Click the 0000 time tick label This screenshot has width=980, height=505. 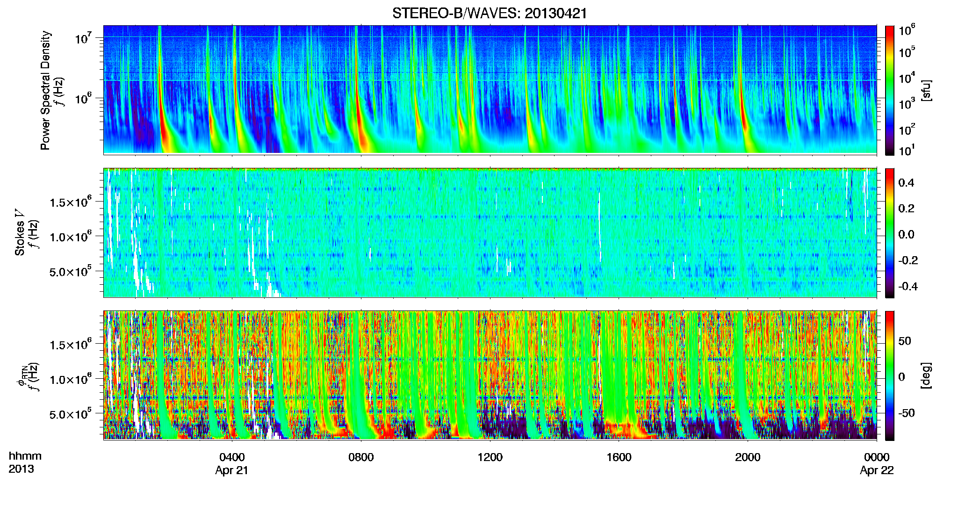point(877,457)
